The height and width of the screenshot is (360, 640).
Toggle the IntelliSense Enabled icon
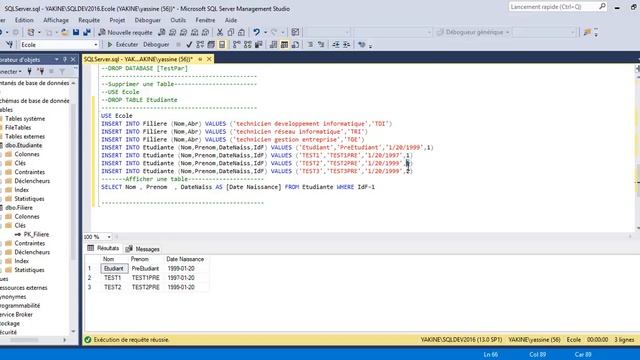[x=222, y=44]
